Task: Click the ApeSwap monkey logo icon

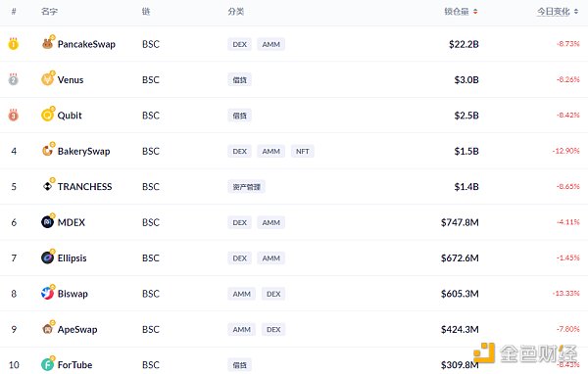Action: [47, 329]
